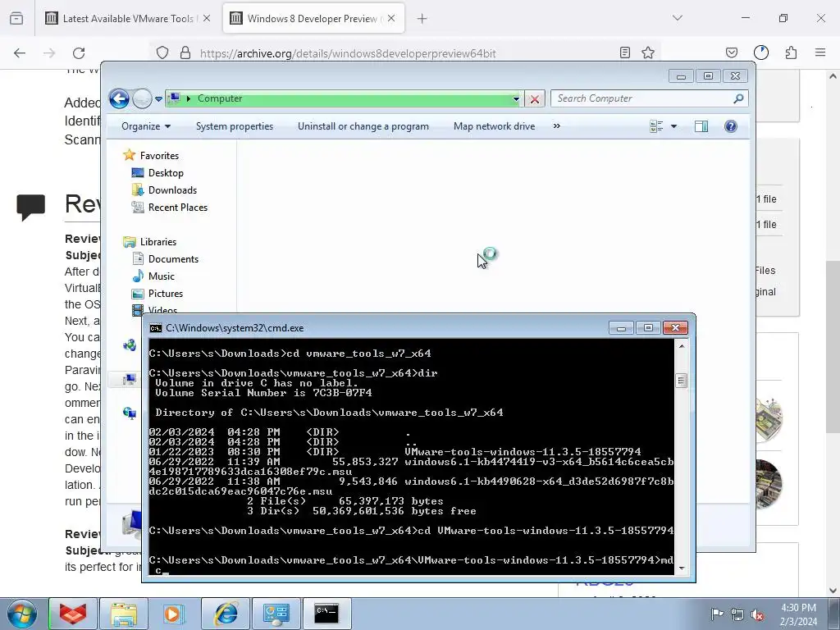
Task: Open the Music library
Action: point(162,276)
